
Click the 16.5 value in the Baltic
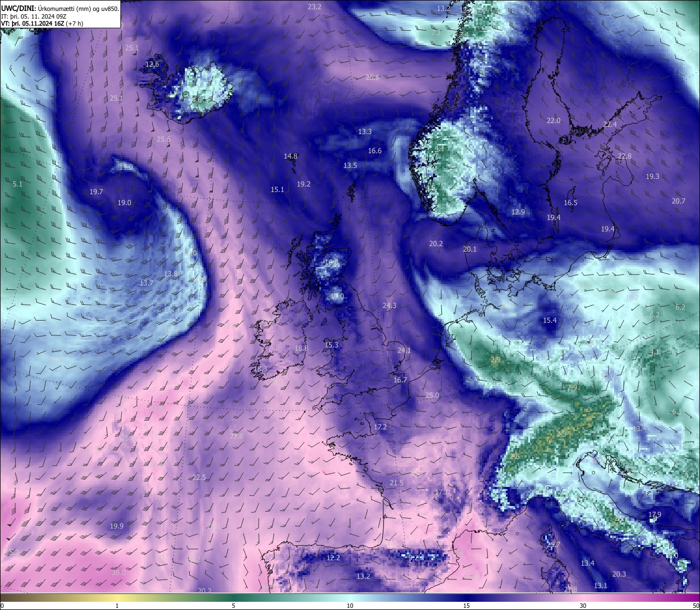(570, 202)
